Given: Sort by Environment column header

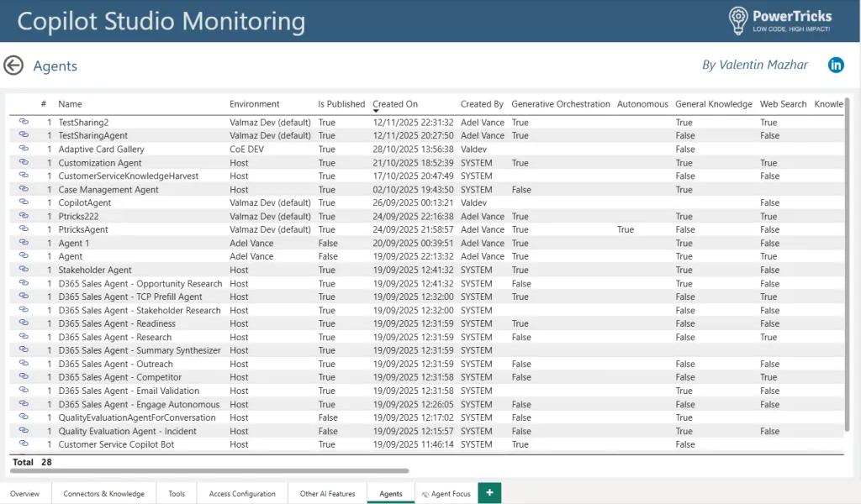Looking at the screenshot, I should [254, 103].
